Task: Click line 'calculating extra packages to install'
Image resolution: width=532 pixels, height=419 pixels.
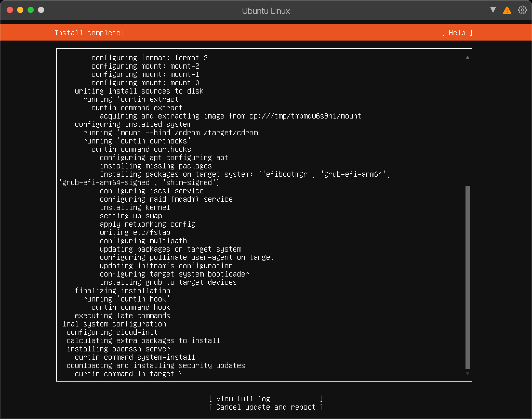Action: point(143,341)
